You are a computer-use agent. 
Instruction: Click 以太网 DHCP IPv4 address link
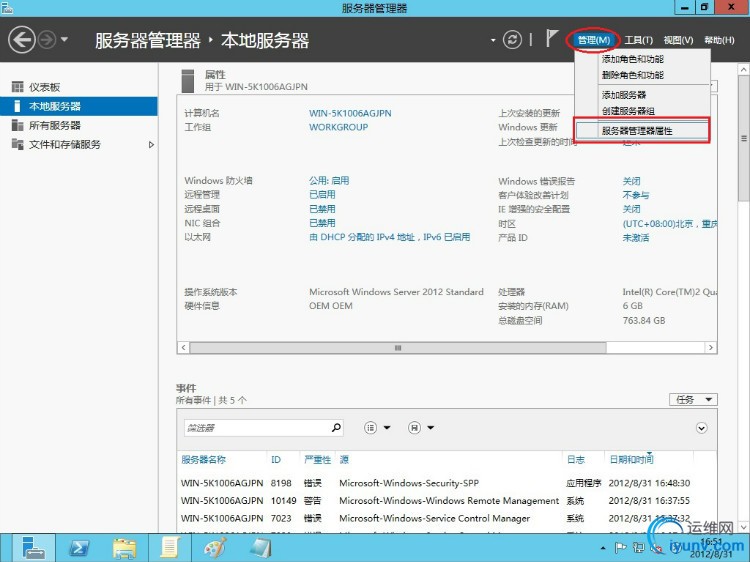point(390,237)
